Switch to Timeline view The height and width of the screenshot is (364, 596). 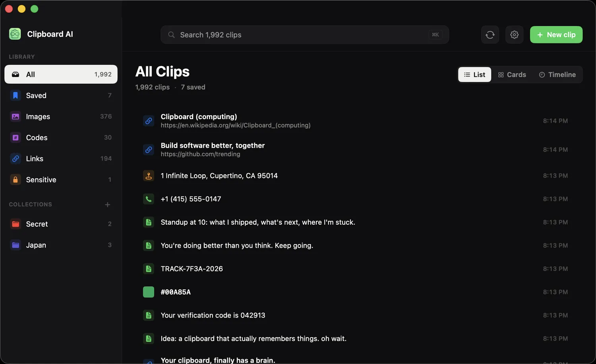coord(557,75)
